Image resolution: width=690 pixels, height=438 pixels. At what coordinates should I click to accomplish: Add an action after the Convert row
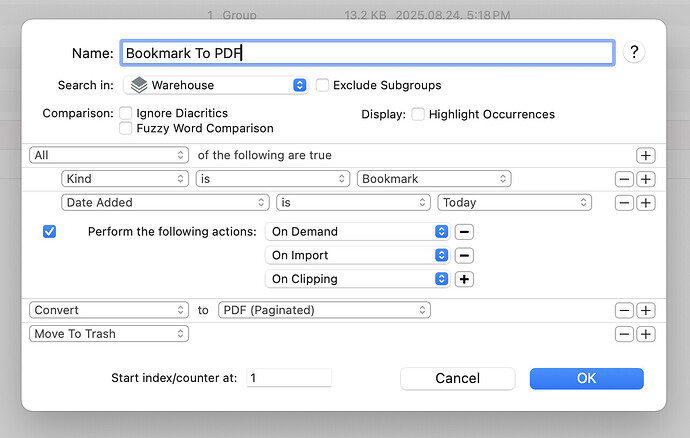(x=645, y=311)
